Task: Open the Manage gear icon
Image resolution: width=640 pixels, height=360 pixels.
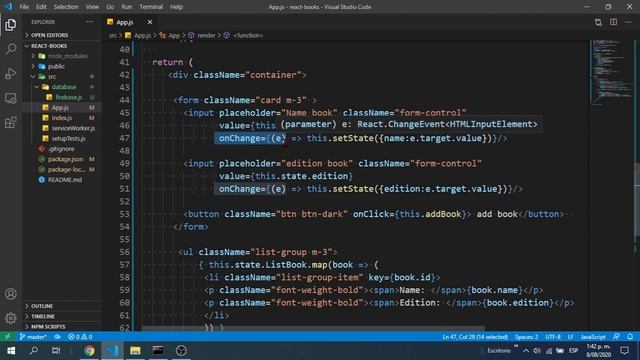Action: tap(11, 318)
